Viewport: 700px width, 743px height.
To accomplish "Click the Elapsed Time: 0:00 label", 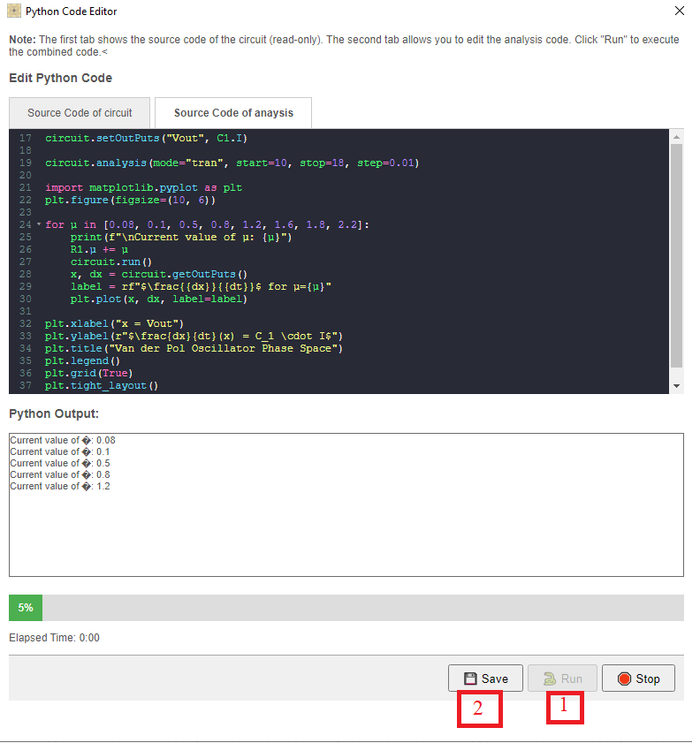I will (x=54, y=637).
